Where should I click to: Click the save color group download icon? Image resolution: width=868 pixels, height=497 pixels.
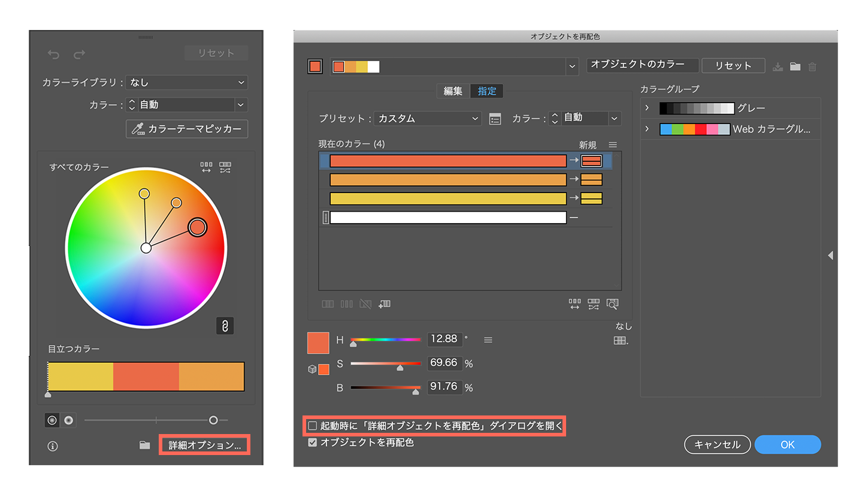tap(778, 67)
